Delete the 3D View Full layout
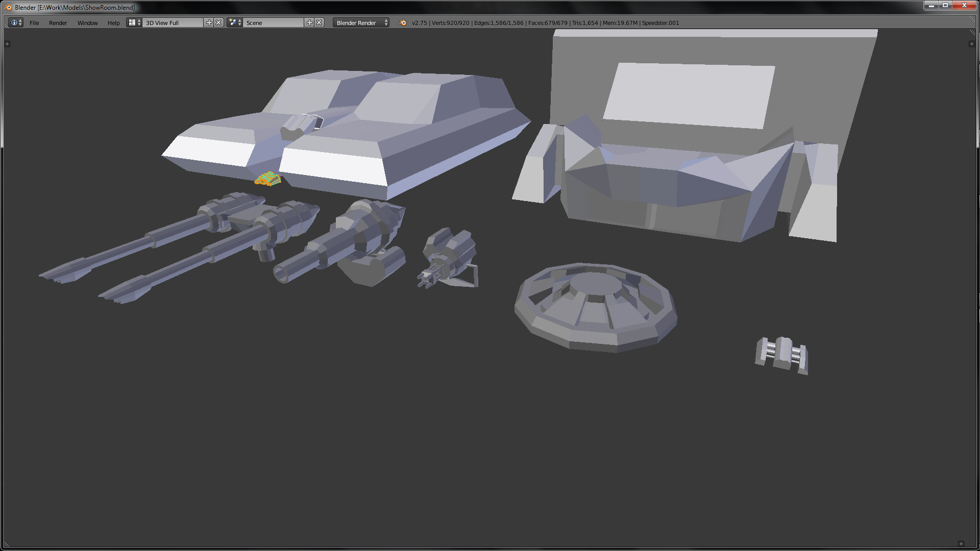Viewport: 980px width, 551px height. 218,22
